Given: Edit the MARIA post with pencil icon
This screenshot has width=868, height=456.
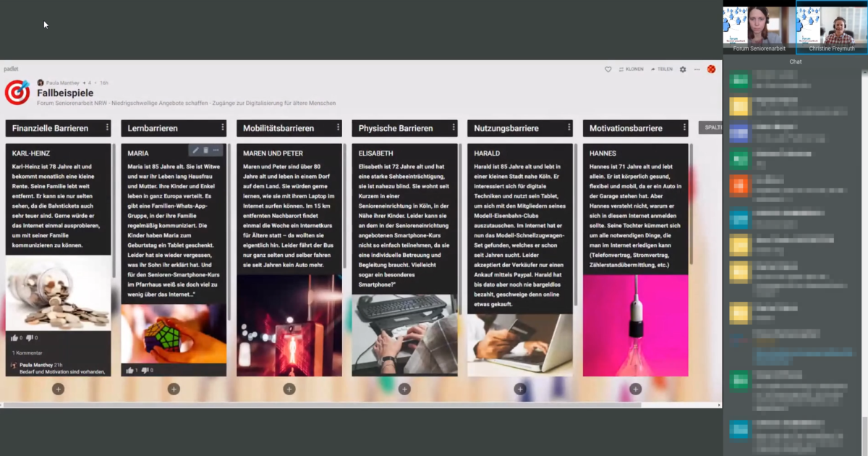Looking at the screenshot, I should [x=195, y=151].
